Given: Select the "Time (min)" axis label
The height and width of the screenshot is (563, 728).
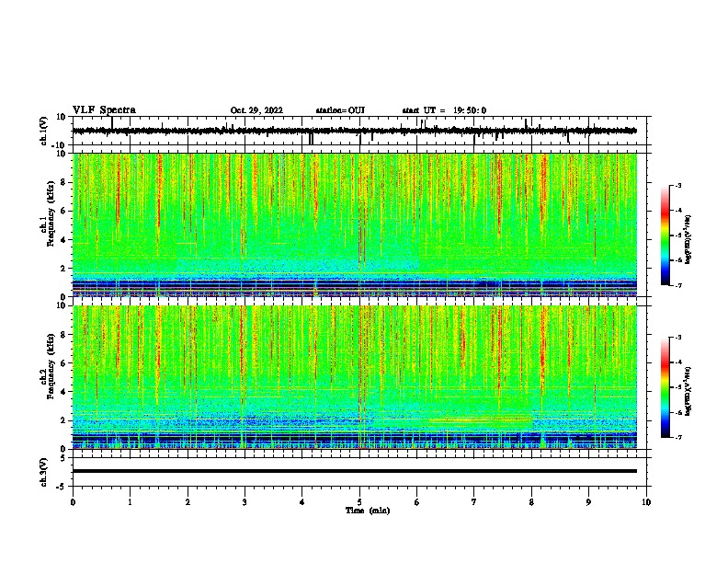Looking at the screenshot, I should click(368, 511).
